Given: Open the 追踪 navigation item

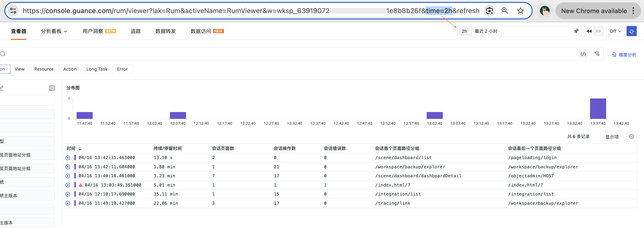Looking at the screenshot, I should 136,31.
